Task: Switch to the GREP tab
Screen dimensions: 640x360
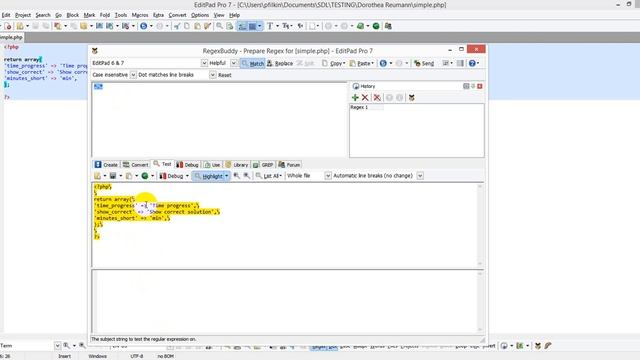Action: coord(263,165)
